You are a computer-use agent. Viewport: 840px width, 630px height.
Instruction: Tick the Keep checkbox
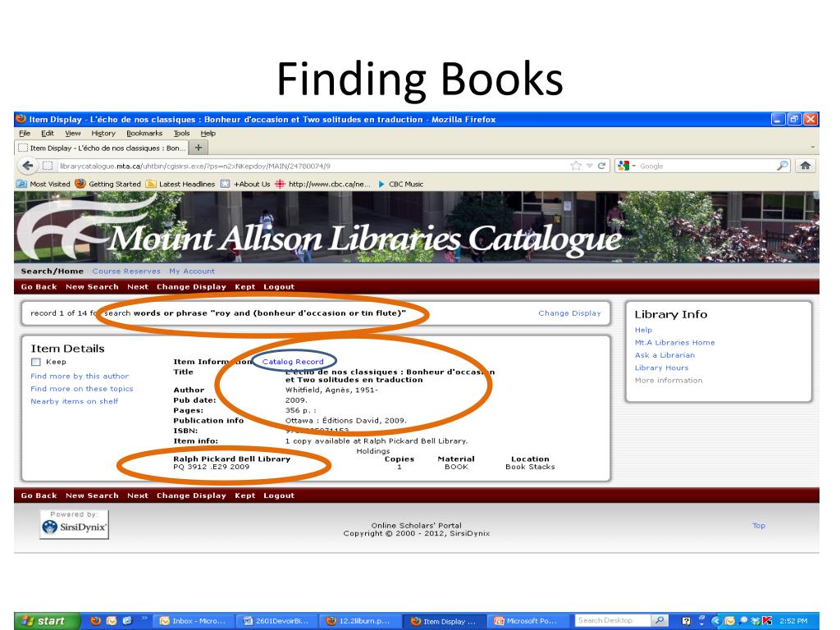[36, 362]
